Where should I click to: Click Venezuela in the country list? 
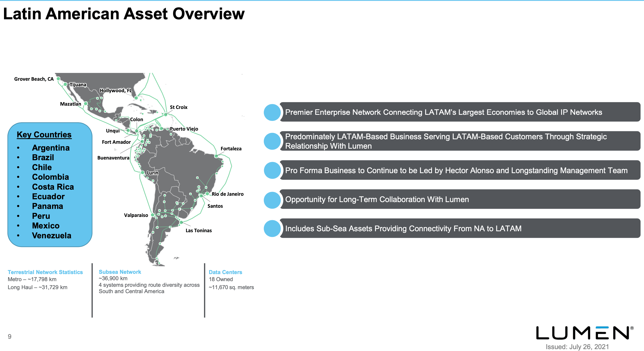coord(52,235)
